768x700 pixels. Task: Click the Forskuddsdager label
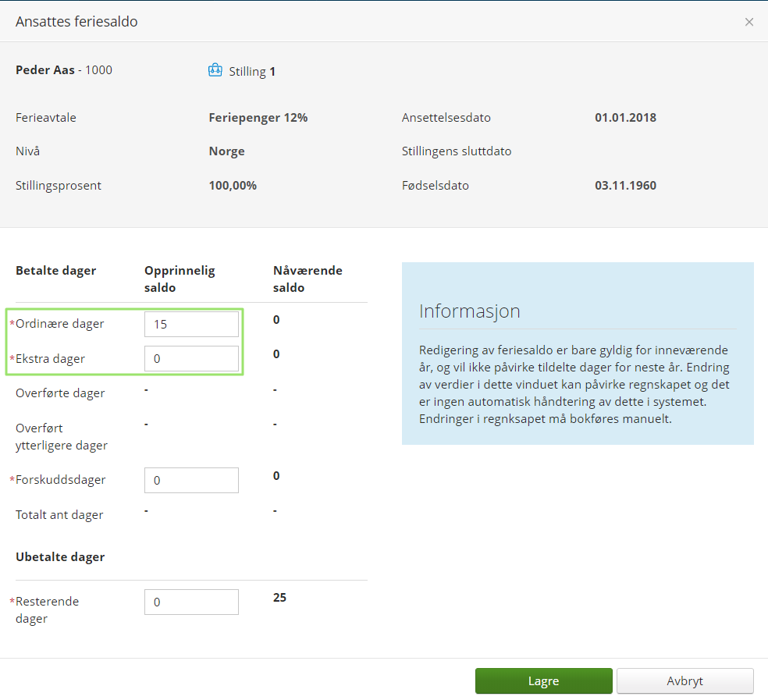coord(61,480)
